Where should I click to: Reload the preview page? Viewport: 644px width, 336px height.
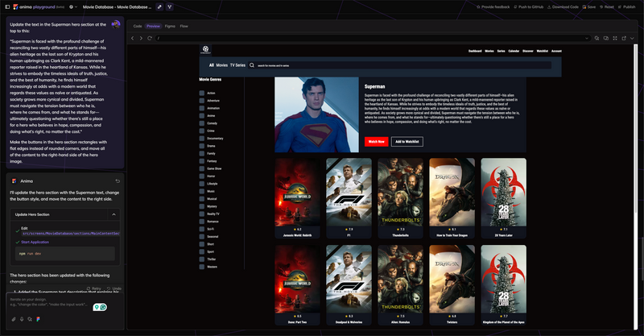point(150,38)
